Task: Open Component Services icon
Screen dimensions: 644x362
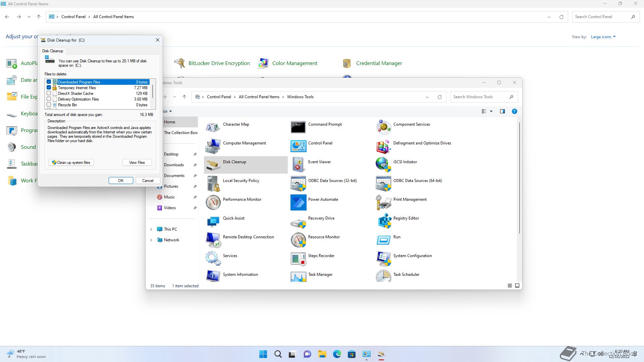Action: click(383, 127)
